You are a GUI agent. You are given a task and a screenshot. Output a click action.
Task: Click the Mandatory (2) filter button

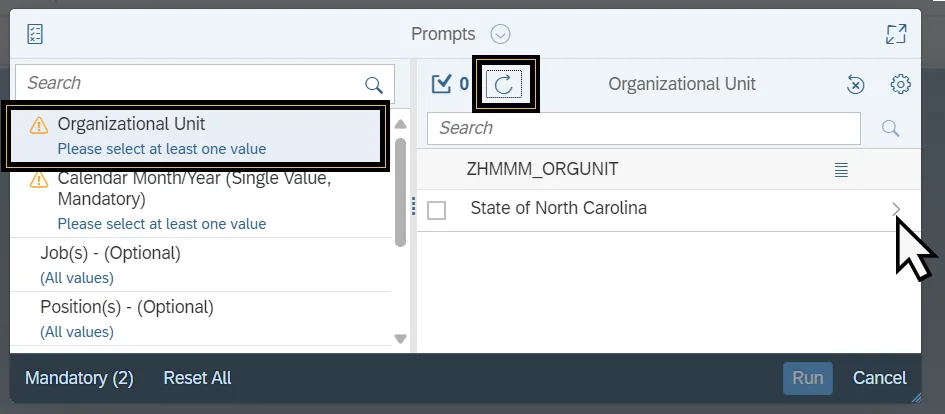79,378
